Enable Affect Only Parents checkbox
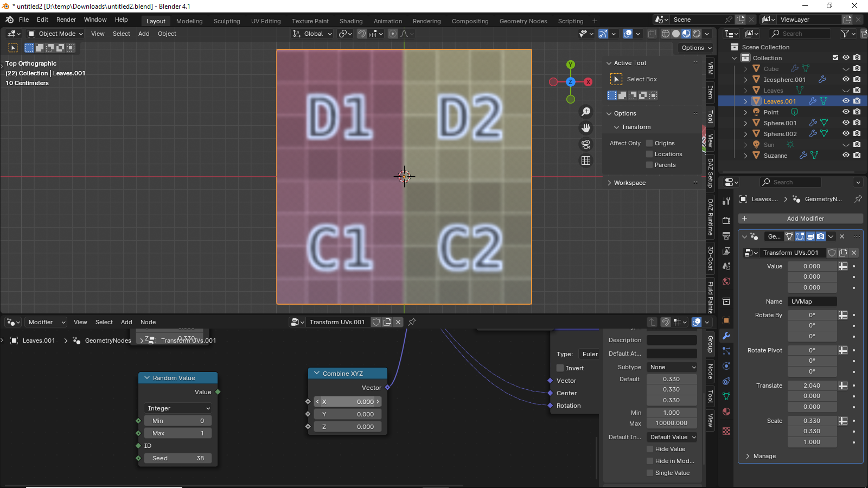Image resolution: width=868 pixels, height=488 pixels. (x=649, y=165)
